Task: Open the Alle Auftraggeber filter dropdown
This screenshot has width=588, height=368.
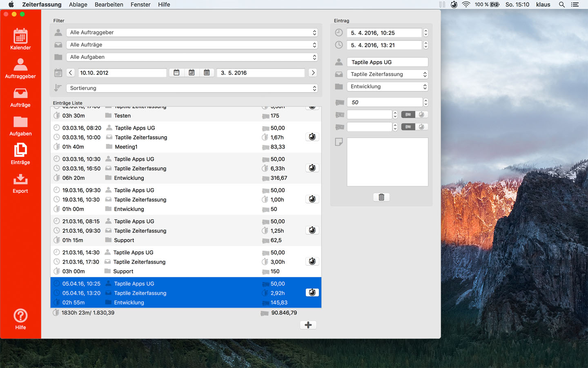Action: coord(192,33)
